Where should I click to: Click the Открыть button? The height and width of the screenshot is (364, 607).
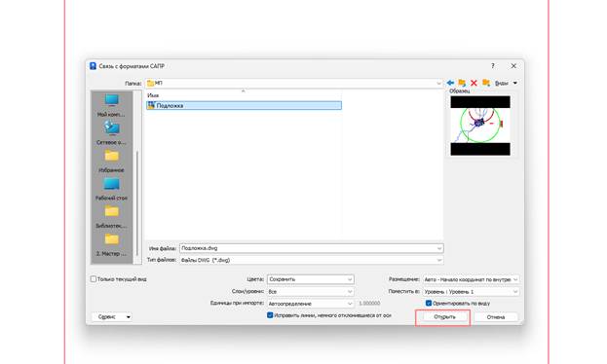pos(444,317)
